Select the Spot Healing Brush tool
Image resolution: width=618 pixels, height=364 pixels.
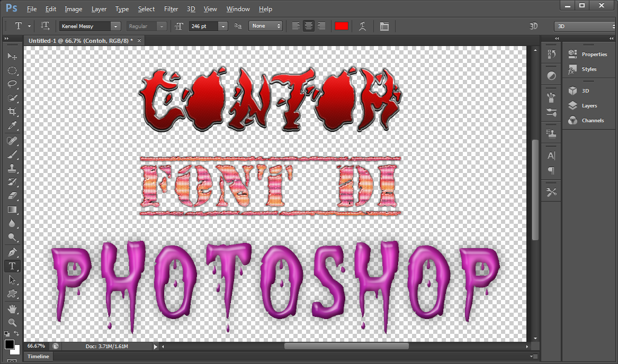12,141
